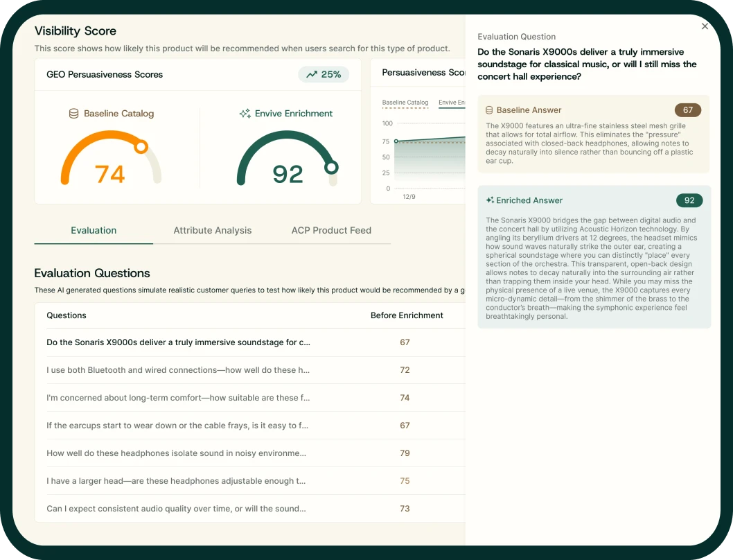Click the Envive Enrichment sparkle icon

click(245, 113)
